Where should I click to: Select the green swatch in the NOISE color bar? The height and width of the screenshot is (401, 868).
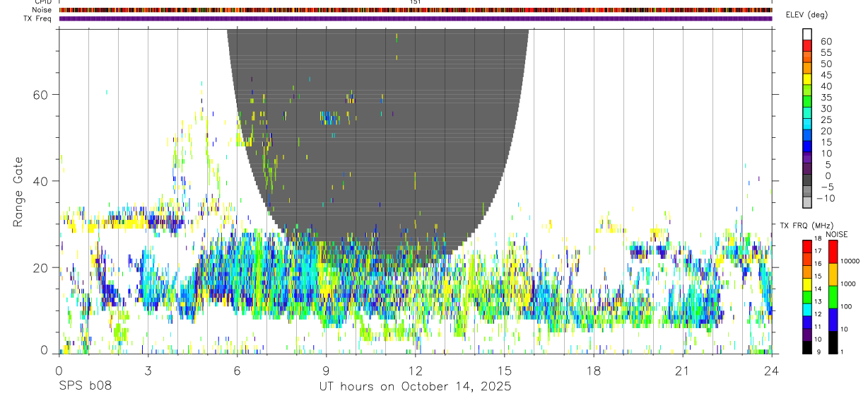tap(833, 296)
